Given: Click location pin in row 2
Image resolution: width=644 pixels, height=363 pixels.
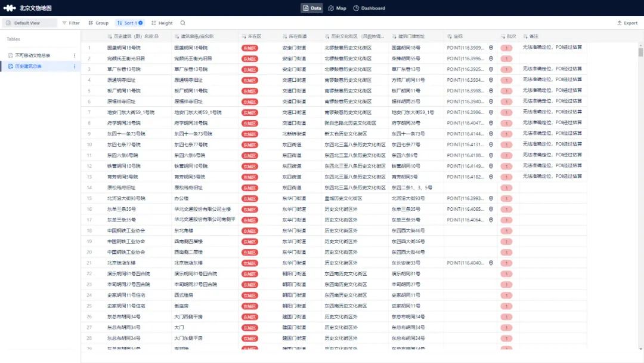Looking at the screenshot, I should point(491,59).
